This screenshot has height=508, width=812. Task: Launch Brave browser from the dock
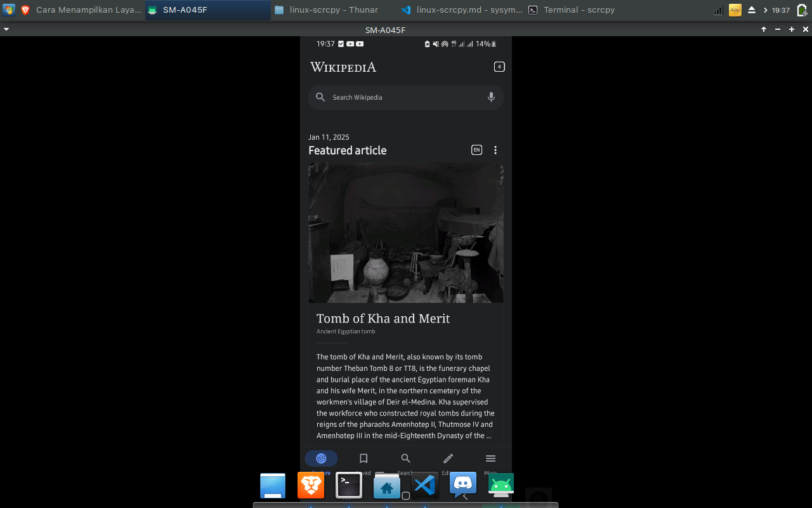(311, 486)
